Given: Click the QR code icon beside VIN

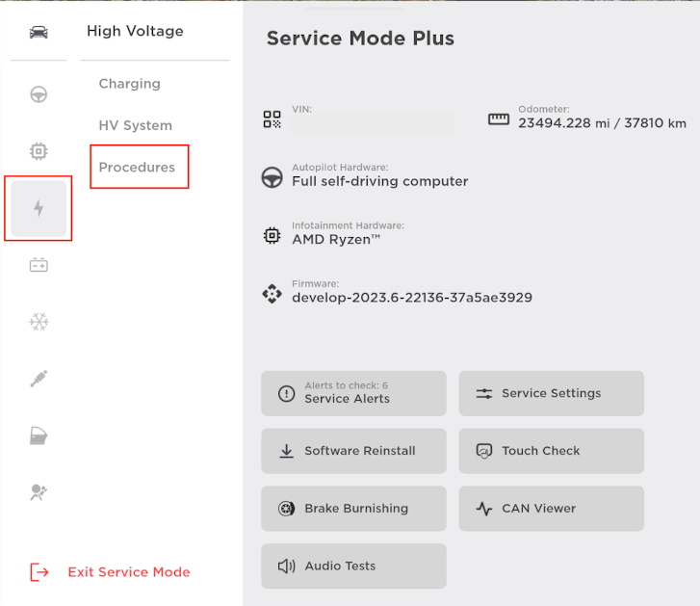Looking at the screenshot, I should coord(272,119).
